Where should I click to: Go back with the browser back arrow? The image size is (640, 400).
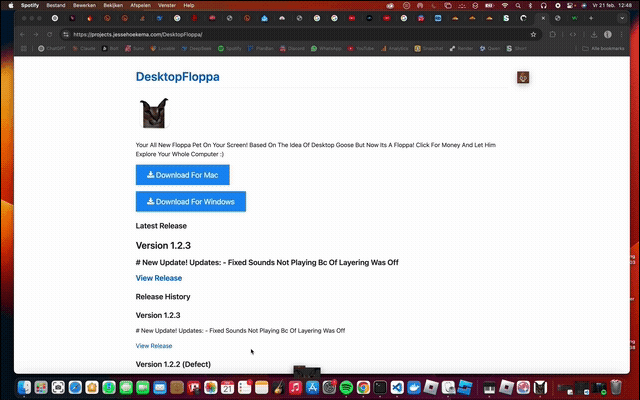(x=23, y=35)
